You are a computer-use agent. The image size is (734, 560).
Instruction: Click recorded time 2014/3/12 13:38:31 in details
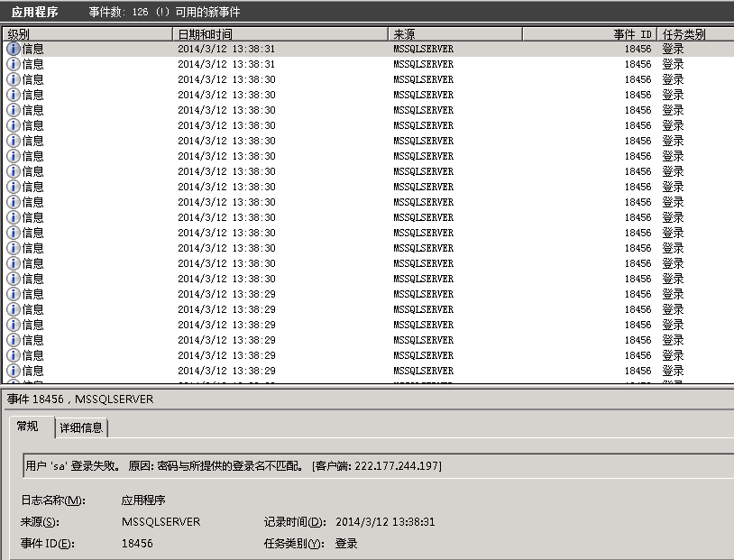coord(385,521)
